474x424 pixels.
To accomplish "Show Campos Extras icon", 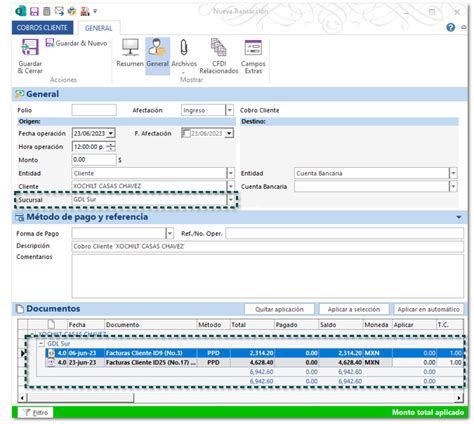I will click(x=253, y=47).
